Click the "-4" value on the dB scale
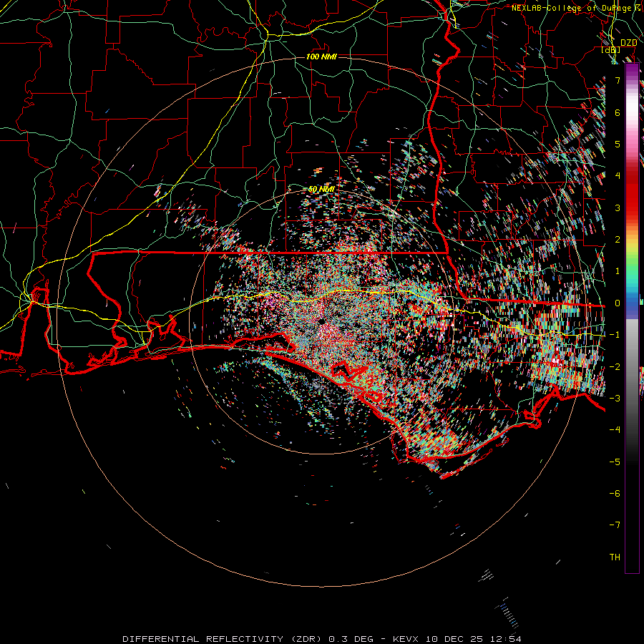 [x=615, y=430]
